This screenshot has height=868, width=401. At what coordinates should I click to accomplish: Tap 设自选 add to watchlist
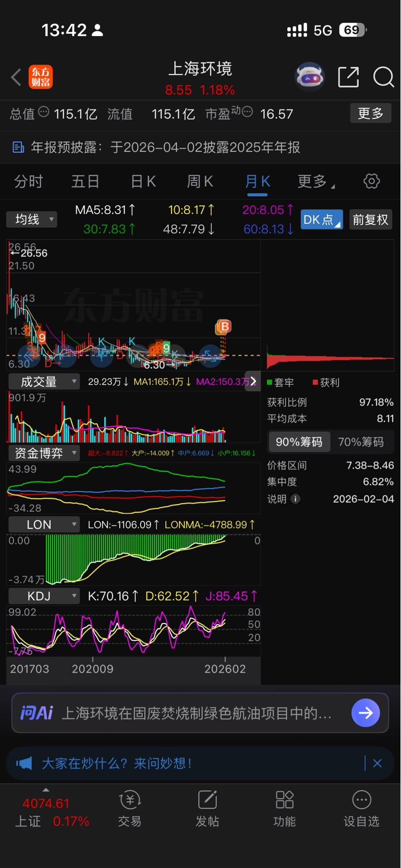pyautogui.click(x=361, y=809)
